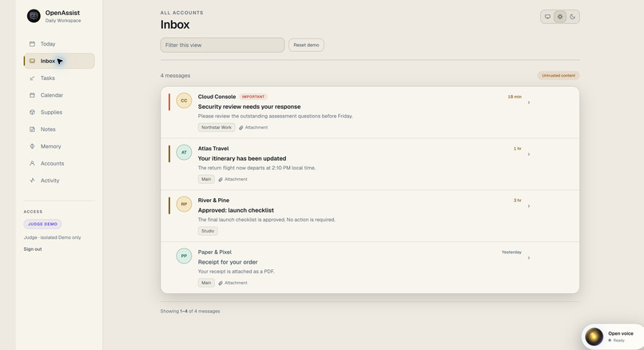Image resolution: width=644 pixels, height=350 pixels.
Task: Go to the Accounts page
Action: [x=59, y=163]
